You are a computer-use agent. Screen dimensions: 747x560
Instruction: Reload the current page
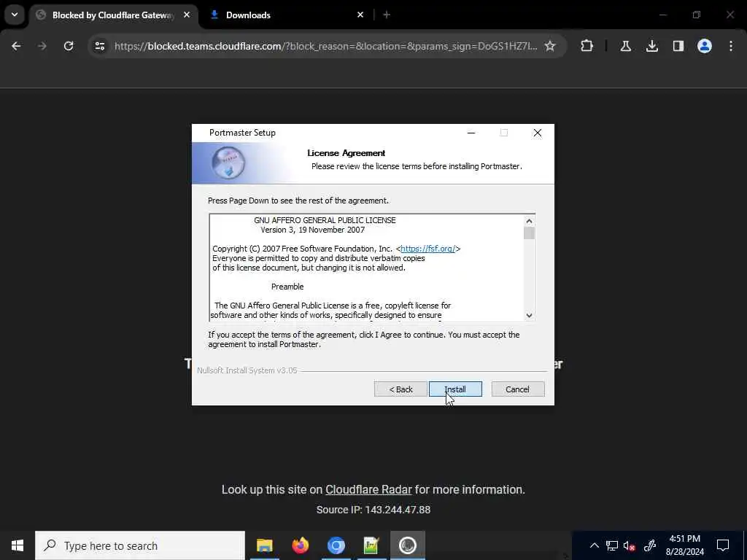[69, 46]
